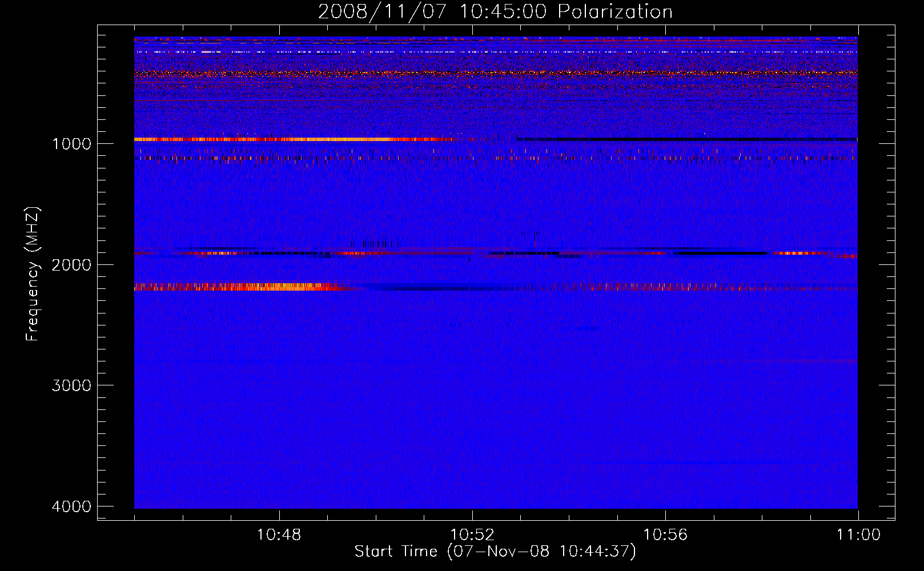
Task: Click the 11:00 time tick label
Action: [x=858, y=535]
